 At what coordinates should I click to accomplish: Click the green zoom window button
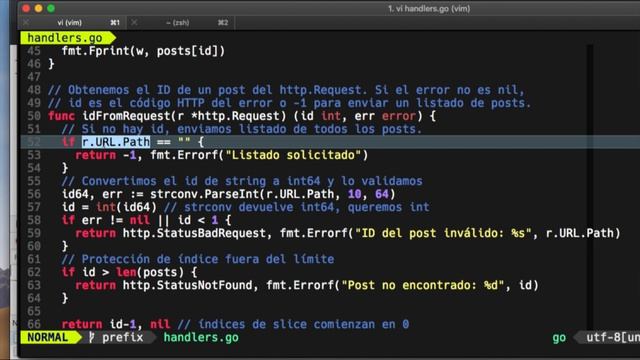click(51, 8)
